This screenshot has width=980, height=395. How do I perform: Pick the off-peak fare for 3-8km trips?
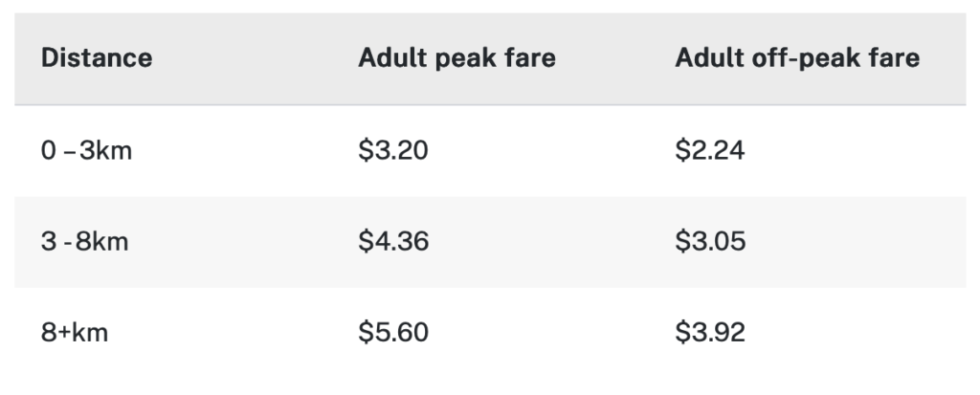[710, 242]
